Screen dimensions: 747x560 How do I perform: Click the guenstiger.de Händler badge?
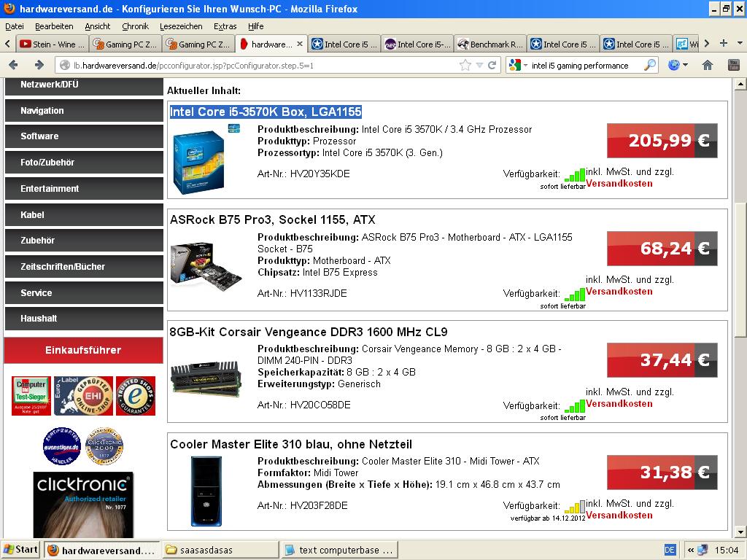click(x=62, y=446)
